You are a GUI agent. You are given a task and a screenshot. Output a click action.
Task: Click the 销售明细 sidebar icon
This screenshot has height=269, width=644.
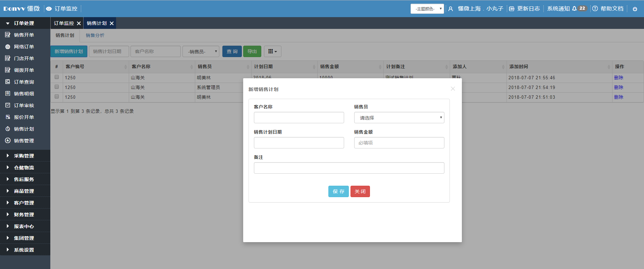point(8,93)
